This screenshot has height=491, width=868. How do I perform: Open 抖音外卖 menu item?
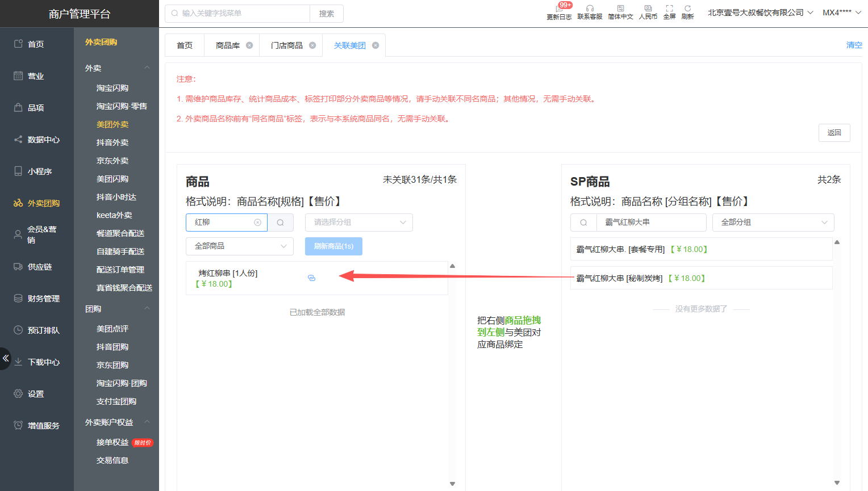pos(112,142)
